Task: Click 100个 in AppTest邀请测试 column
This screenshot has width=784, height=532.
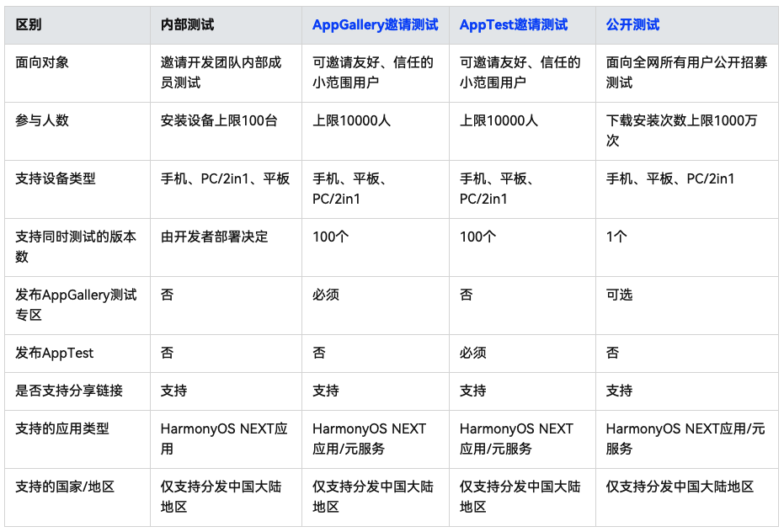Action: click(477, 237)
